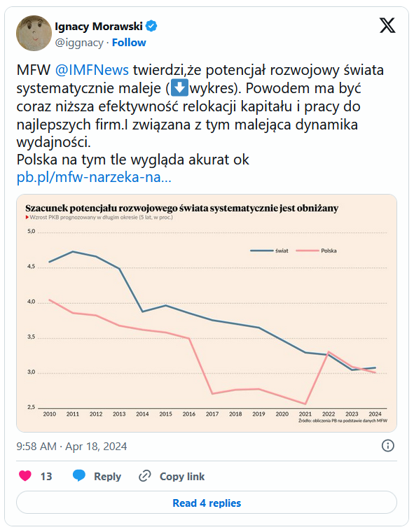Click the info icon beside the timestamp
The width and height of the screenshot is (414, 532).
(388, 445)
